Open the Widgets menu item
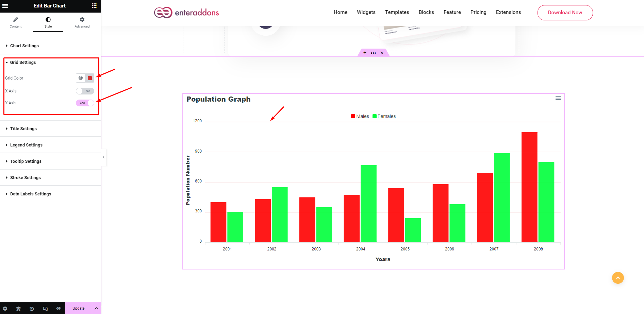 tap(366, 12)
